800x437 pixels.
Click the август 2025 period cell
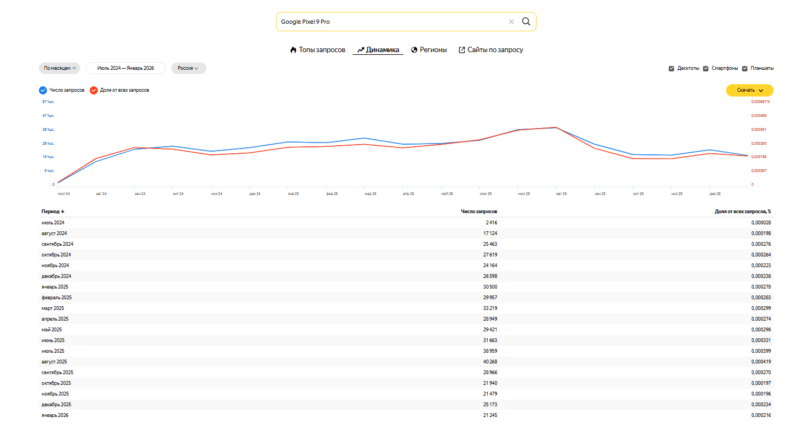coord(54,362)
